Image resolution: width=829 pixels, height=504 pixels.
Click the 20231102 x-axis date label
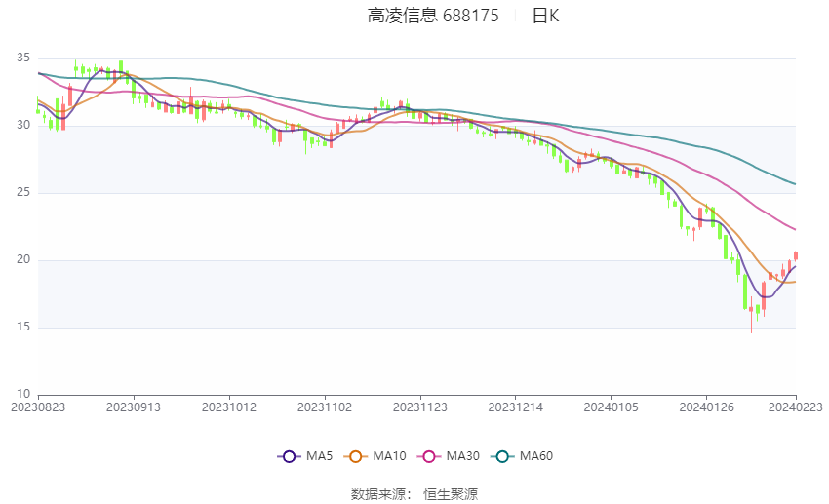(x=325, y=407)
